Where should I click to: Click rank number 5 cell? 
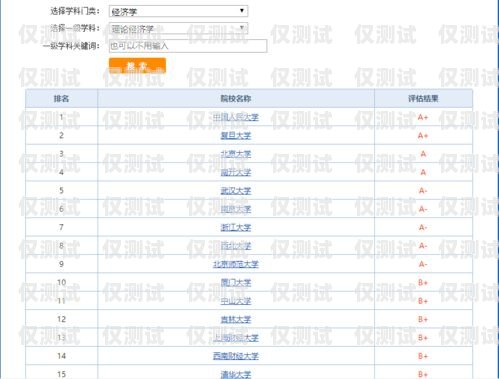coord(61,190)
